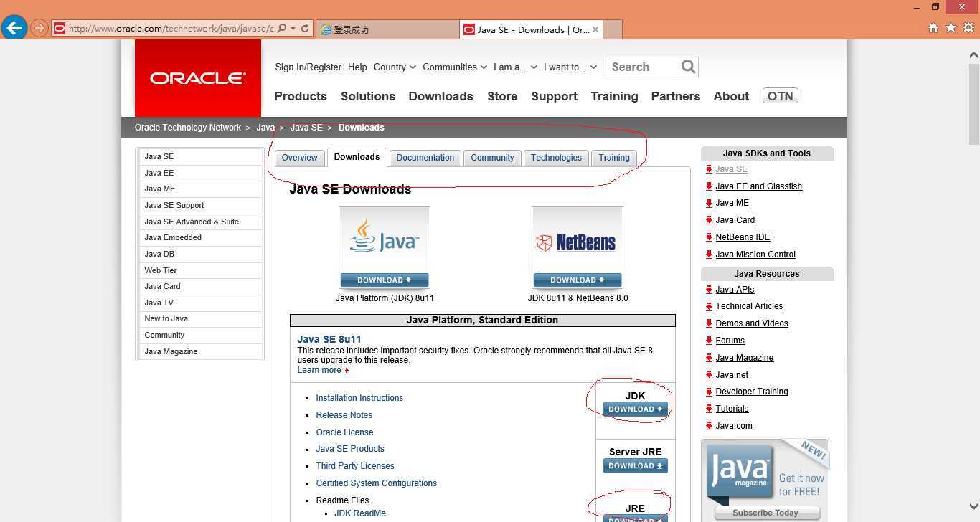
Task: Click red arrow icon beside NetBeans IDE
Action: pyautogui.click(x=709, y=237)
